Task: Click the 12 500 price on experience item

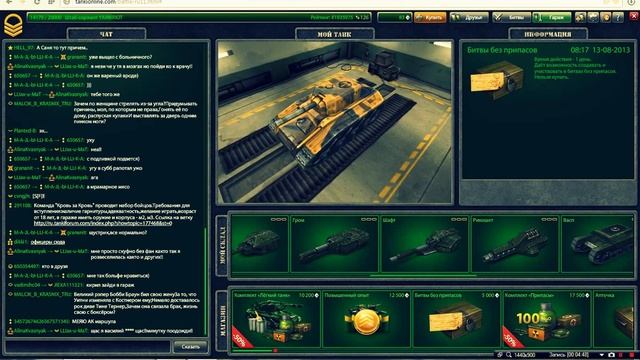Action: [x=396, y=295]
